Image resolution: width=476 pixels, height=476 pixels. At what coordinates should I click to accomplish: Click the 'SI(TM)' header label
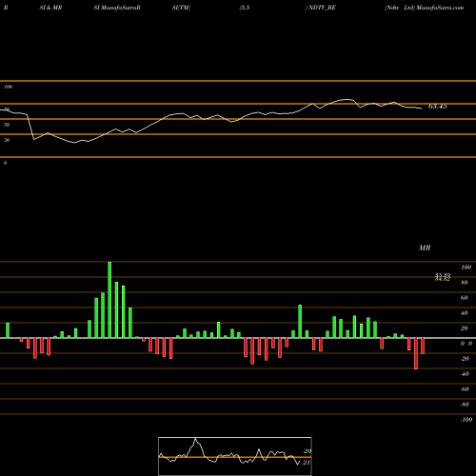(181, 8)
